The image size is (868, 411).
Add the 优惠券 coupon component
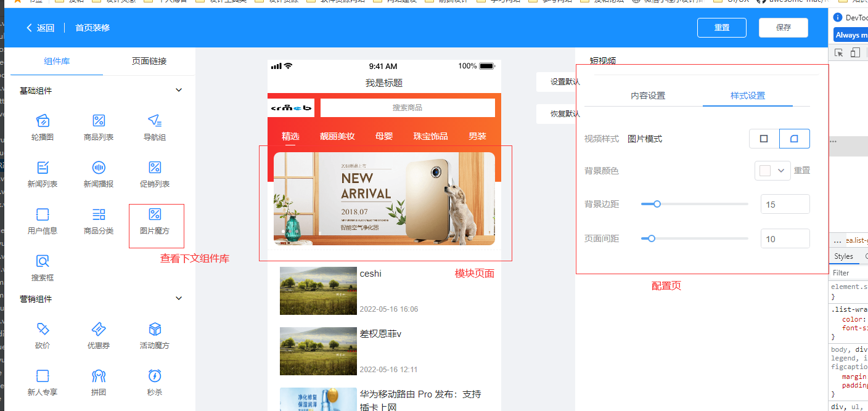99,335
